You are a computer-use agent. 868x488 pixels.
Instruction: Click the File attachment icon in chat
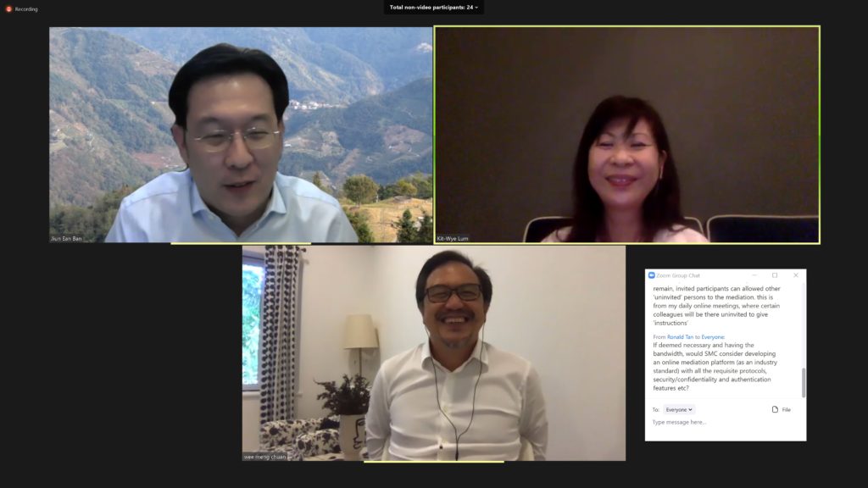[775, 409]
